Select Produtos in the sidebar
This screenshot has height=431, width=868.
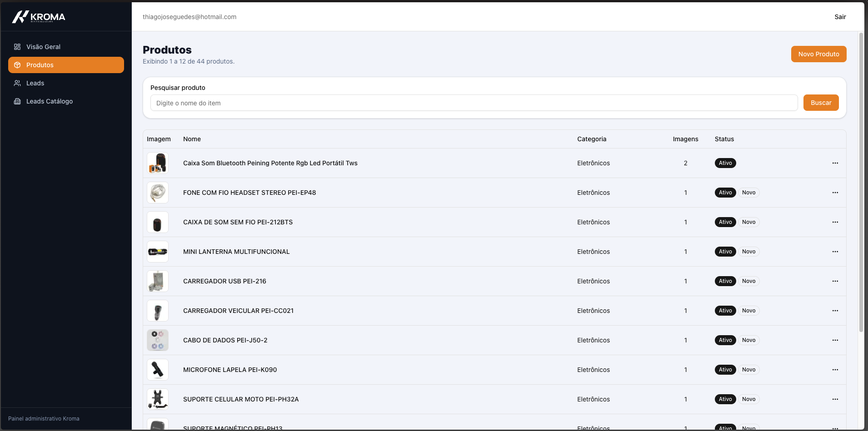click(x=66, y=65)
